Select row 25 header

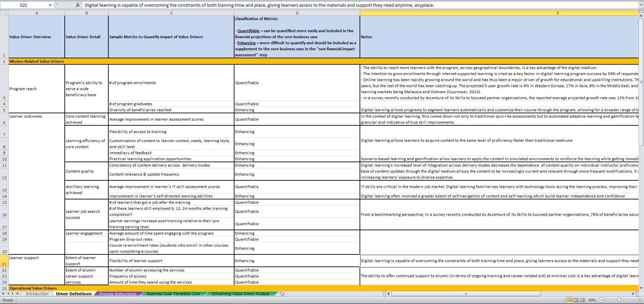point(4,288)
